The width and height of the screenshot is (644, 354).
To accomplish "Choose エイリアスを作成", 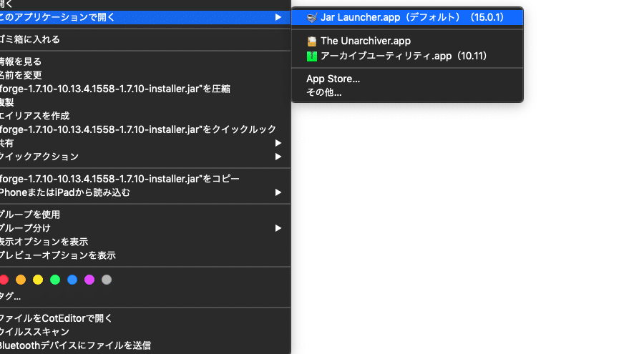I will pyautogui.click(x=145, y=116).
